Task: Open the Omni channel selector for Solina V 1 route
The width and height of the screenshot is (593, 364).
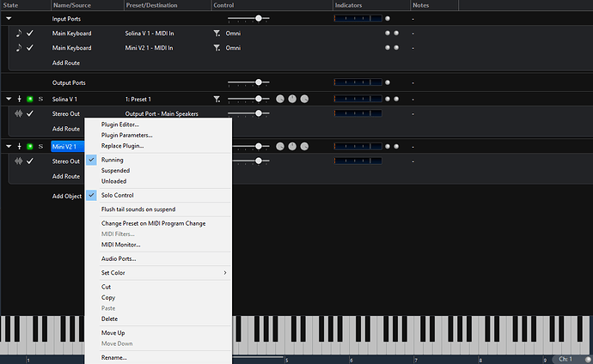Action: tap(233, 33)
